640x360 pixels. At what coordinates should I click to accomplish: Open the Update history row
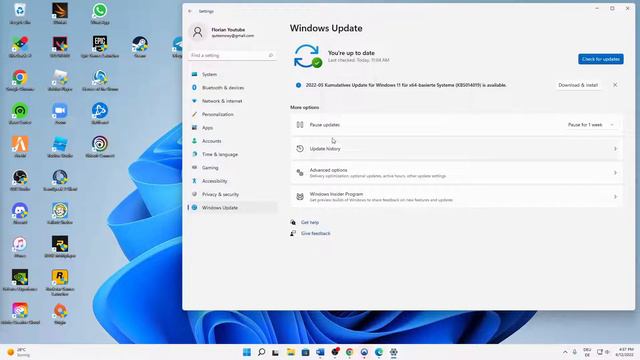tap(456, 149)
